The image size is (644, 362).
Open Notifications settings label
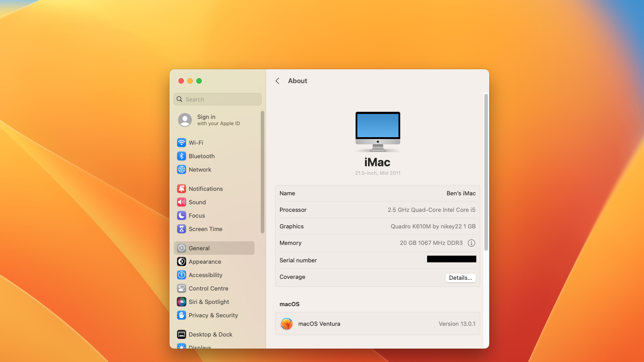click(206, 189)
